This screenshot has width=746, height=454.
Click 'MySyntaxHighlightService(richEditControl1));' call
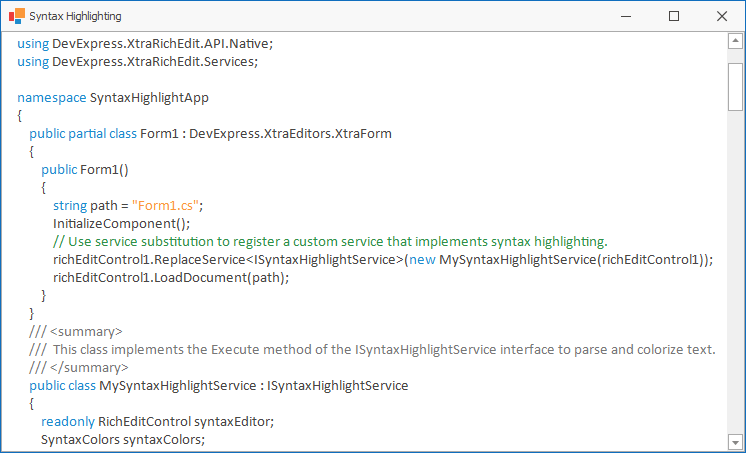click(576, 260)
